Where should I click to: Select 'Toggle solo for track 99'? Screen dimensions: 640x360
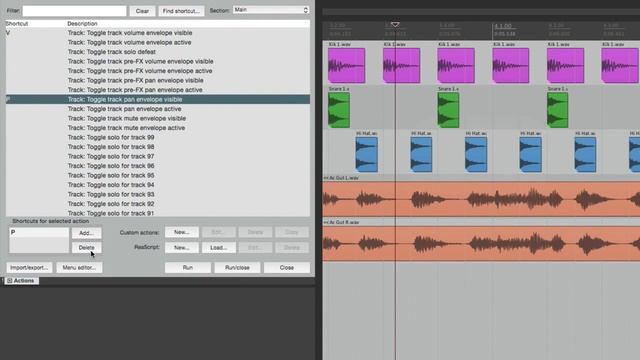[158, 137]
